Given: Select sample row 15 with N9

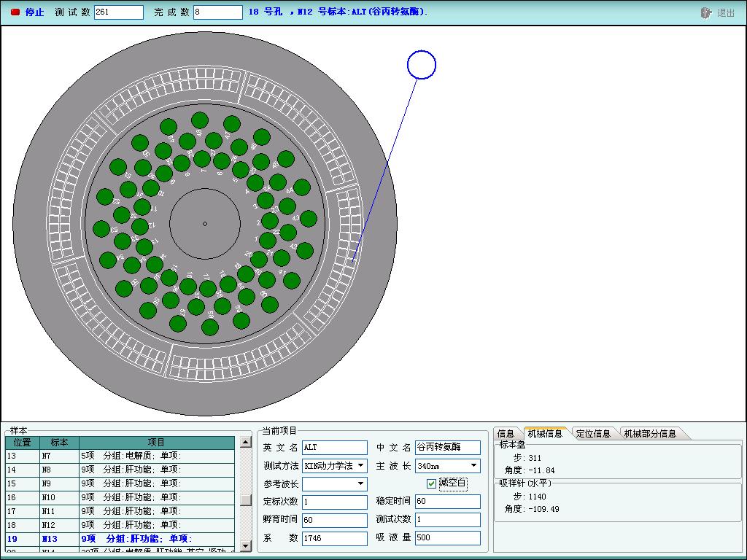Looking at the screenshot, I should click(x=120, y=484).
